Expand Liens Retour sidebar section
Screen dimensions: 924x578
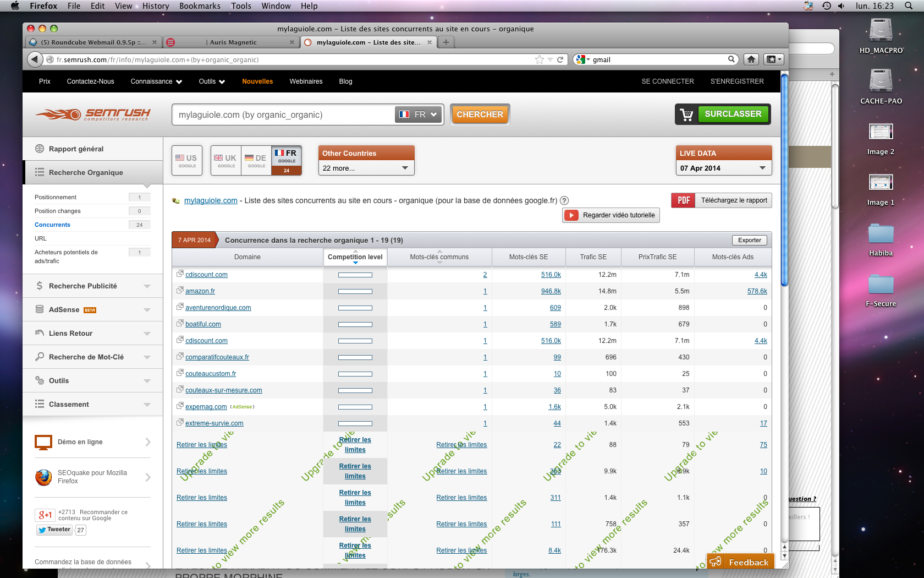[x=92, y=334]
